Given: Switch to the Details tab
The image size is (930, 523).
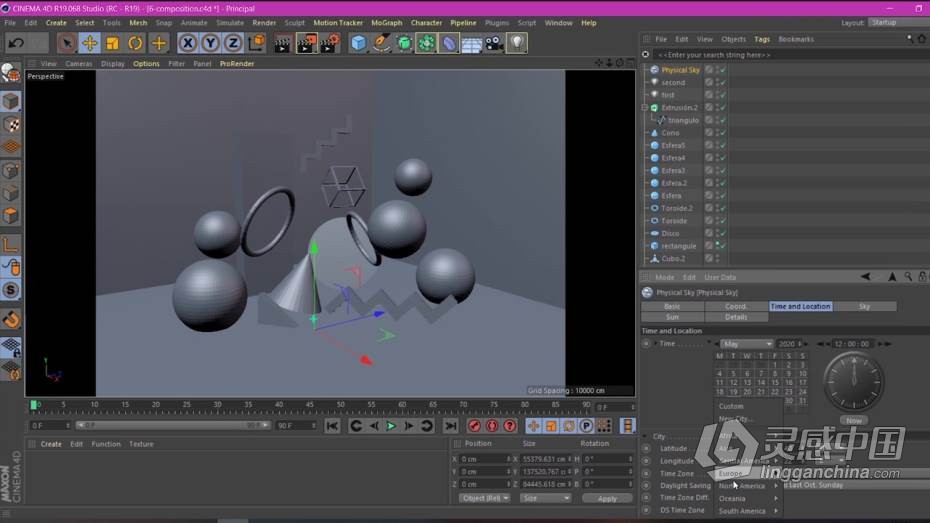Looking at the screenshot, I should pos(736,317).
